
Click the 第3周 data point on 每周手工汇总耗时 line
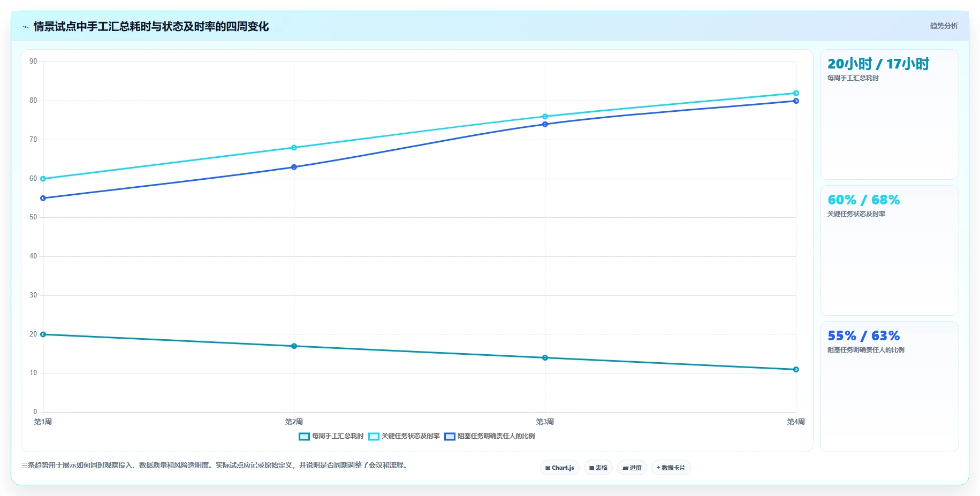click(x=545, y=358)
